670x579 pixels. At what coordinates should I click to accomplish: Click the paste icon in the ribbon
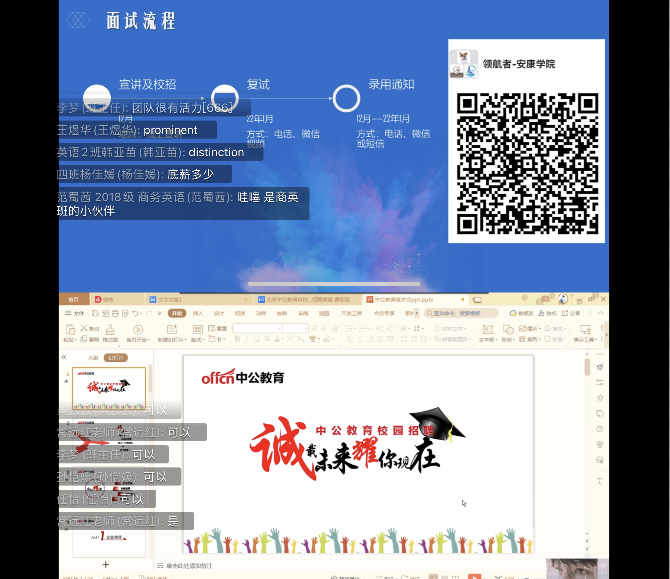point(70,333)
